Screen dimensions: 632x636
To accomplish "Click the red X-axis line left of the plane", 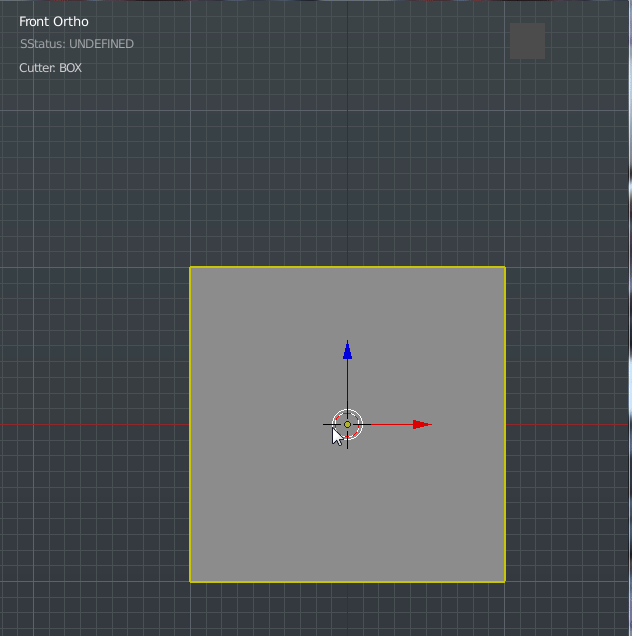I will tap(95, 424).
